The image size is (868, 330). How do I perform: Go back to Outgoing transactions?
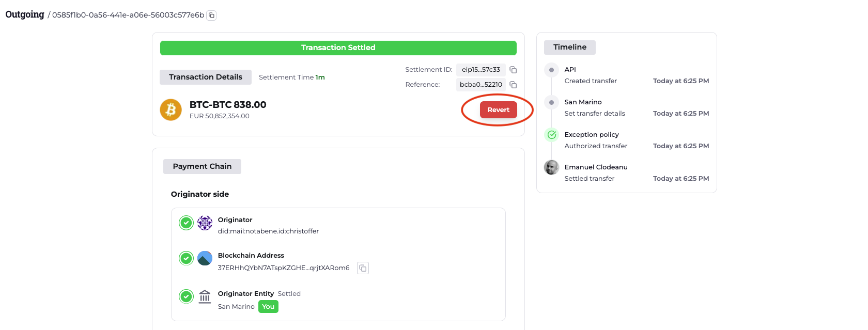point(25,14)
